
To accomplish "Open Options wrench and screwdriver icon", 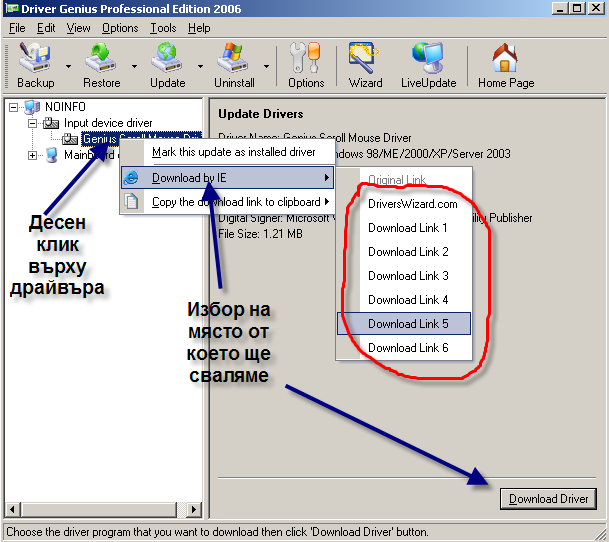I will tap(306, 58).
